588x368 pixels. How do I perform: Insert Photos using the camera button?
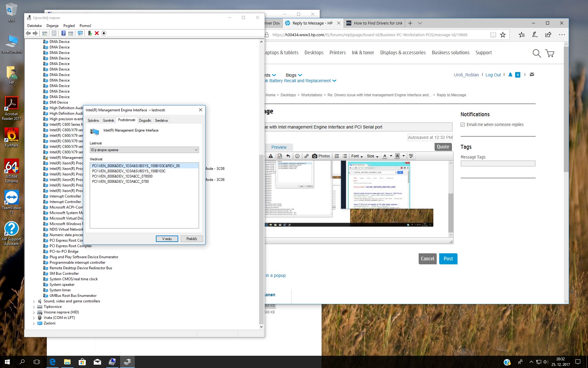321,156
